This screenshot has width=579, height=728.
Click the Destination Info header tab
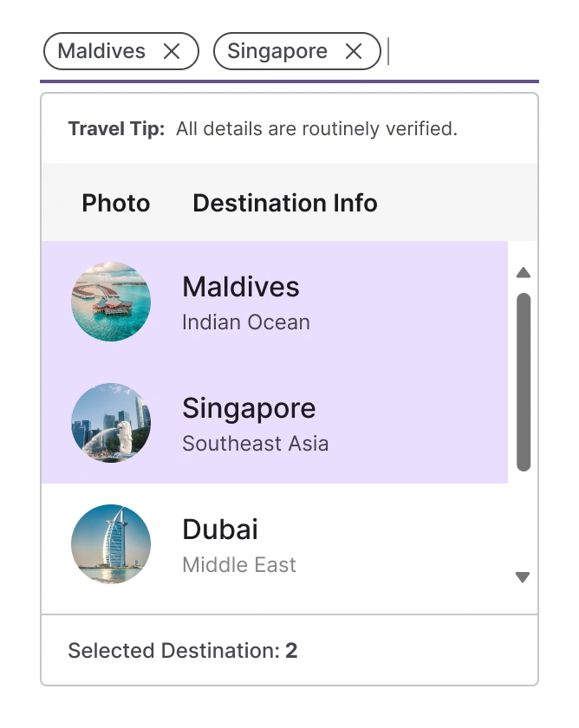[x=284, y=203]
